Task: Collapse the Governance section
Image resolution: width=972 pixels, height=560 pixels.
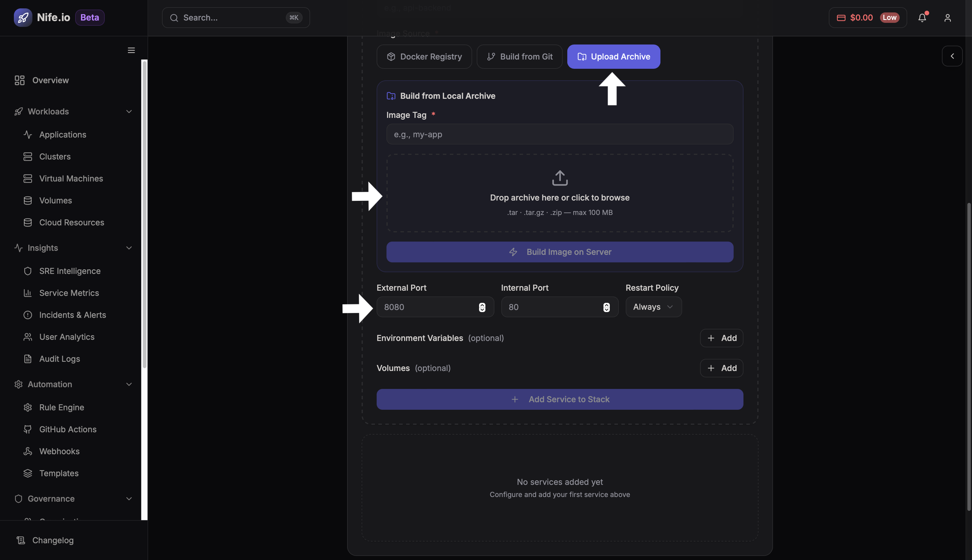Action: 129,498
